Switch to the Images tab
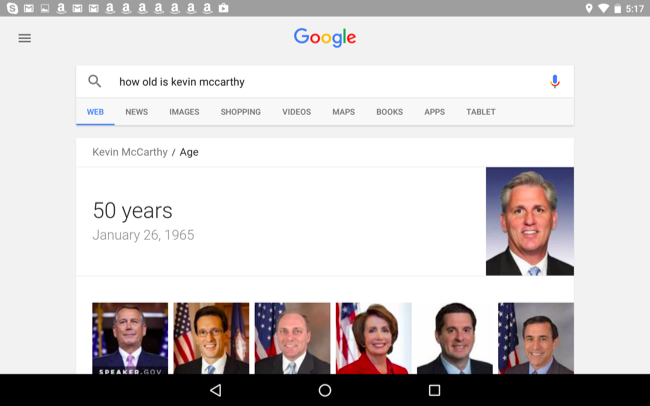The image size is (650, 406). 184,112
